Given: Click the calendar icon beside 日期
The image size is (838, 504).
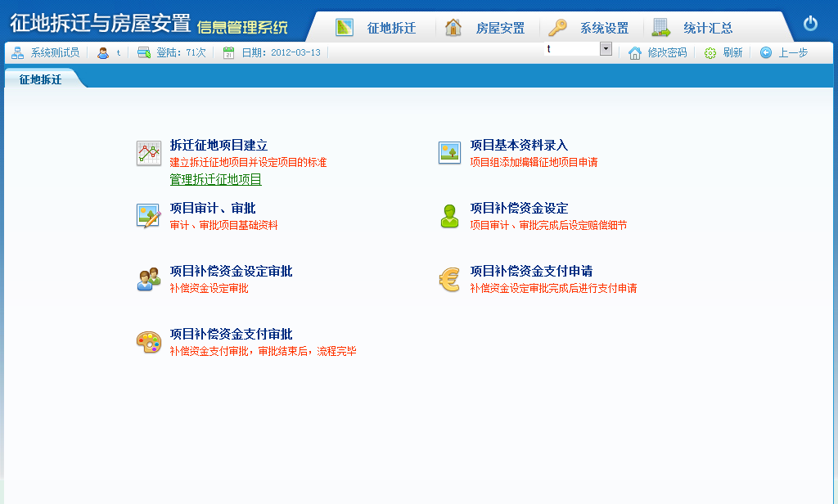Looking at the screenshot, I should [x=229, y=53].
